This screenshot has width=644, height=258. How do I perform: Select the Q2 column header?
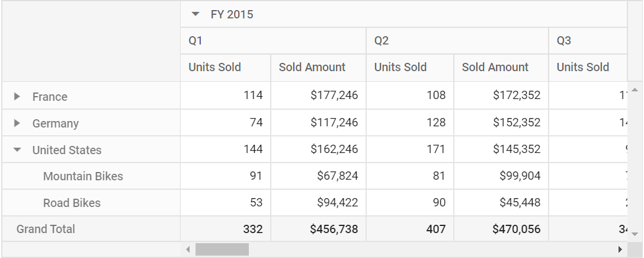457,41
